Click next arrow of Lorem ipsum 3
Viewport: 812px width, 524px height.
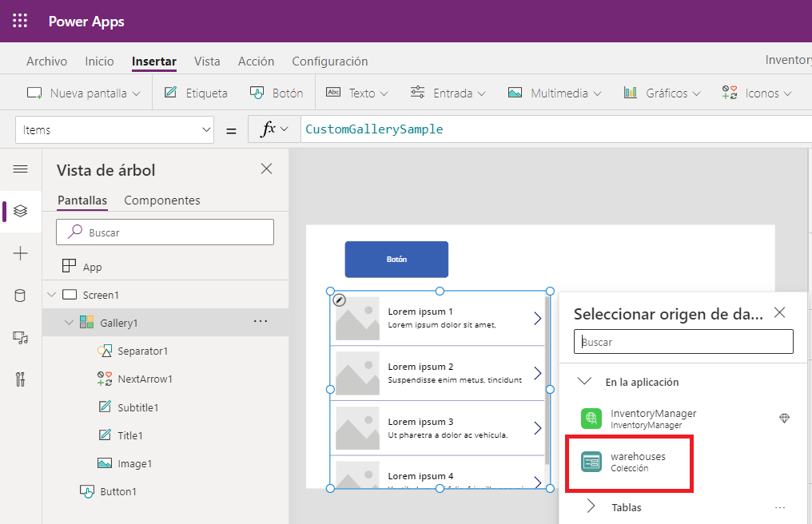538,427
